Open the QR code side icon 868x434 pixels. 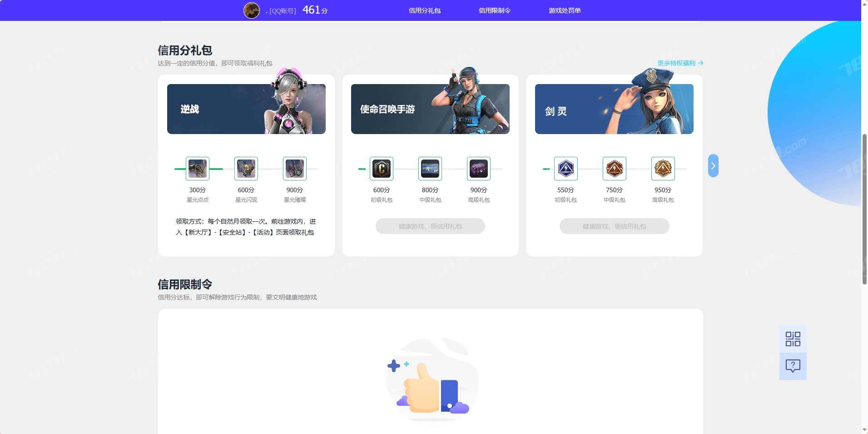(793, 339)
